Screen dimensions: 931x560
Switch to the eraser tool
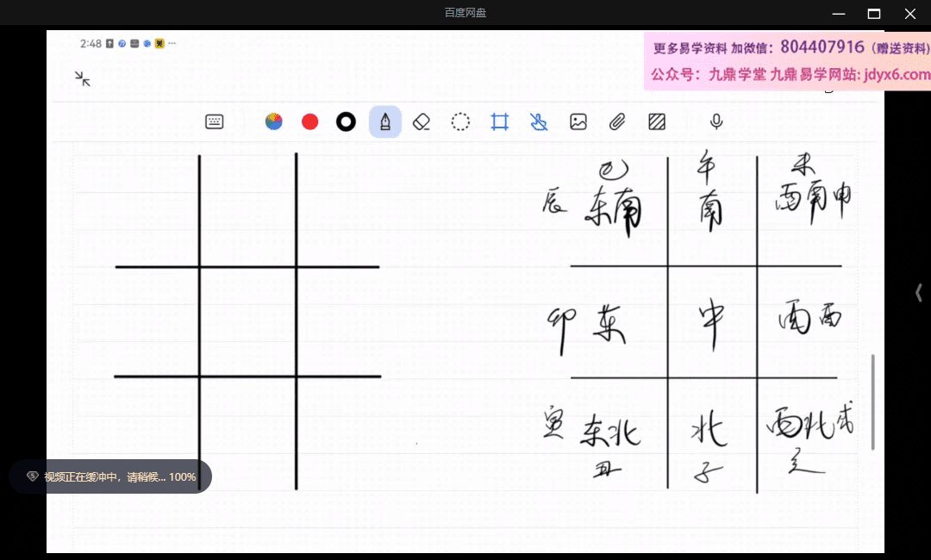point(422,122)
